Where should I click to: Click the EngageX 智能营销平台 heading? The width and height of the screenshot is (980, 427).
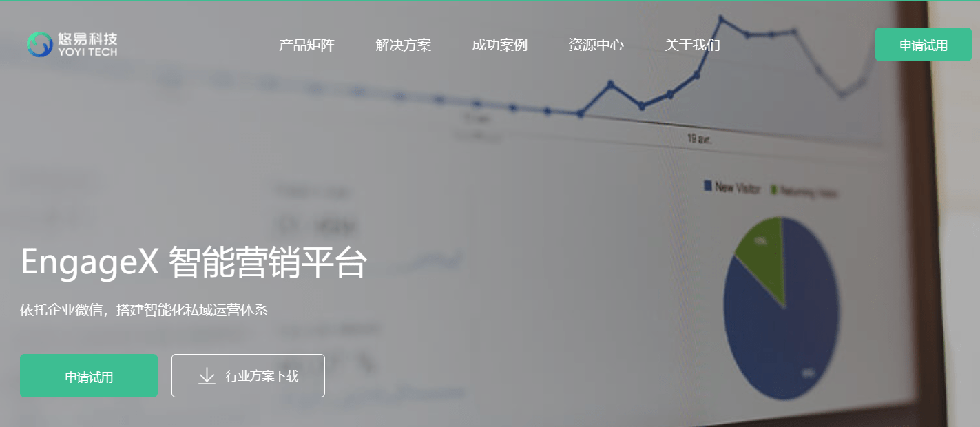click(194, 262)
